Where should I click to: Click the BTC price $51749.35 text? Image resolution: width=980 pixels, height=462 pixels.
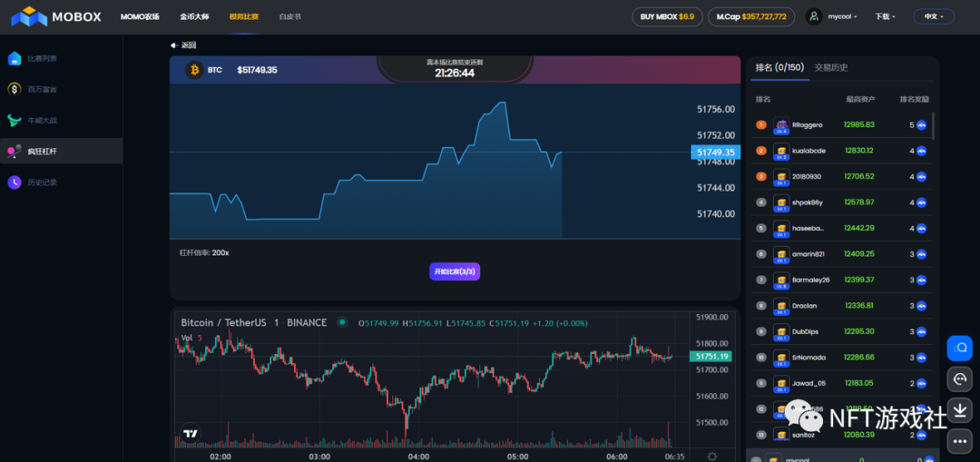tap(257, 70)
